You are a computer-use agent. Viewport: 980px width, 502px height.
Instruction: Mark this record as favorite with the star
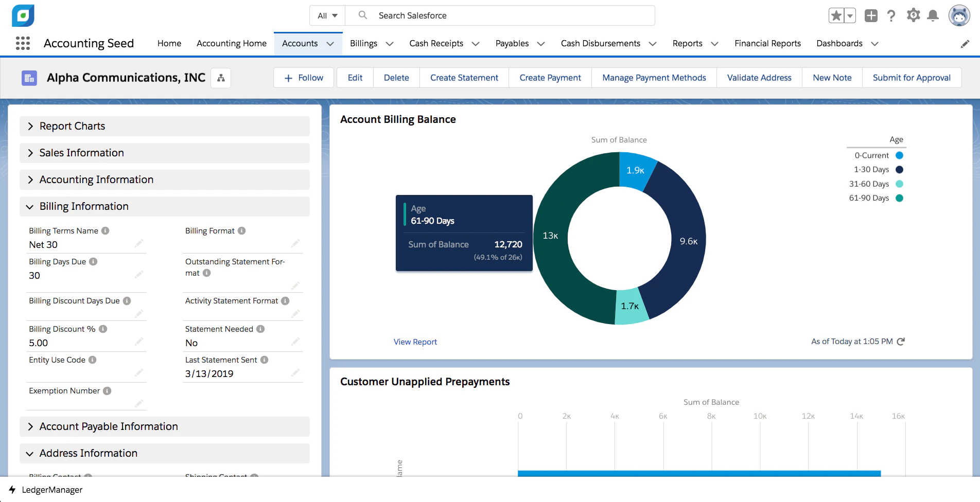click(x=835, y=15)
